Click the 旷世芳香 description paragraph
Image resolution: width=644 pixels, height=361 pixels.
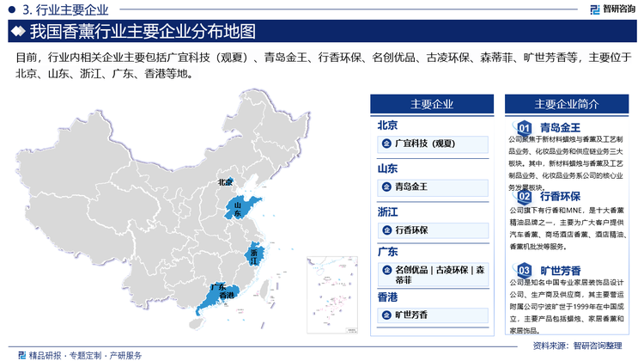567,306
